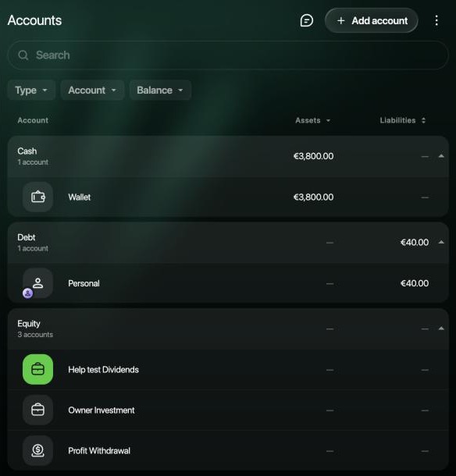Collapse the Equity group

point(441,329)
